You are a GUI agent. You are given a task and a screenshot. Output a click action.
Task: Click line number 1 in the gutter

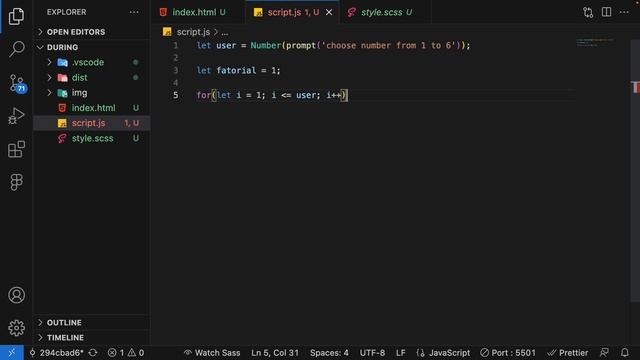point(176,45)
